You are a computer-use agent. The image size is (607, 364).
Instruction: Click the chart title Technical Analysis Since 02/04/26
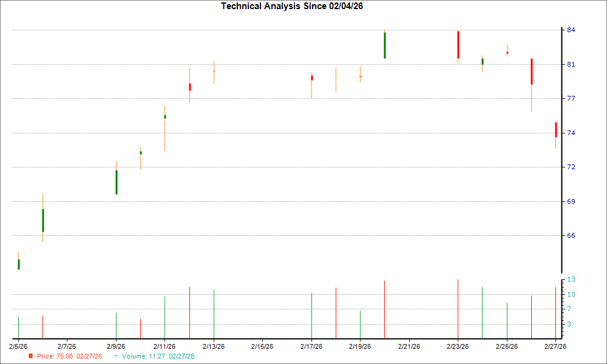[291, 6]
